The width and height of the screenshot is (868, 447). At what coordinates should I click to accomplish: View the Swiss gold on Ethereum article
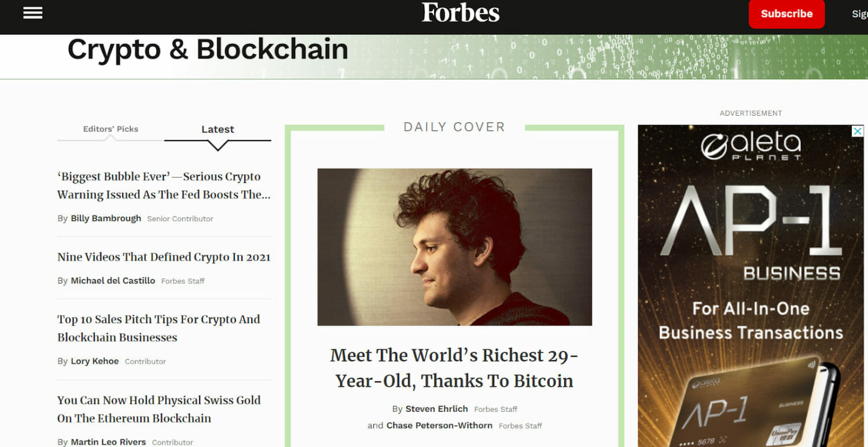pos(159,409)
